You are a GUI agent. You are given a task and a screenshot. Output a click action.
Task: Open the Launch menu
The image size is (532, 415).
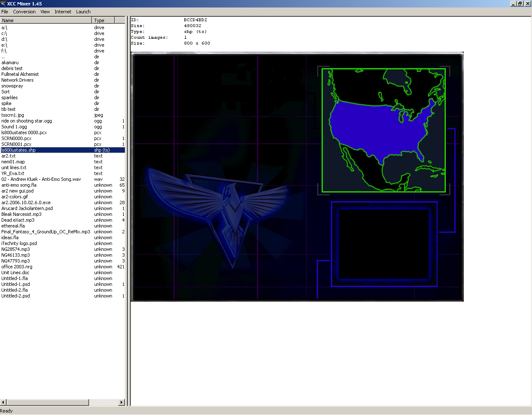tap(83, 12)
